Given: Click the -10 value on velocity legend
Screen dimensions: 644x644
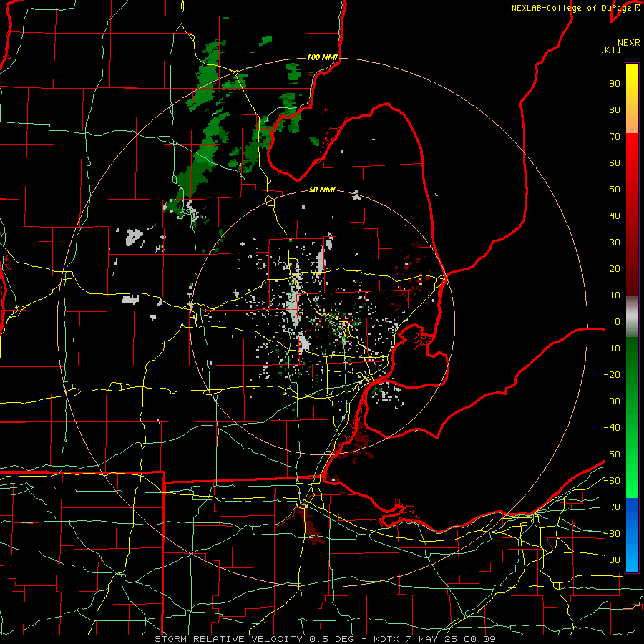Looking at the screenshot, I should 612,348.
